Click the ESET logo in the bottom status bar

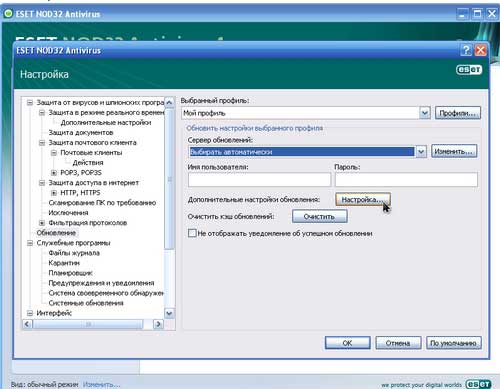pyautogui.click(x=478, y=384)
